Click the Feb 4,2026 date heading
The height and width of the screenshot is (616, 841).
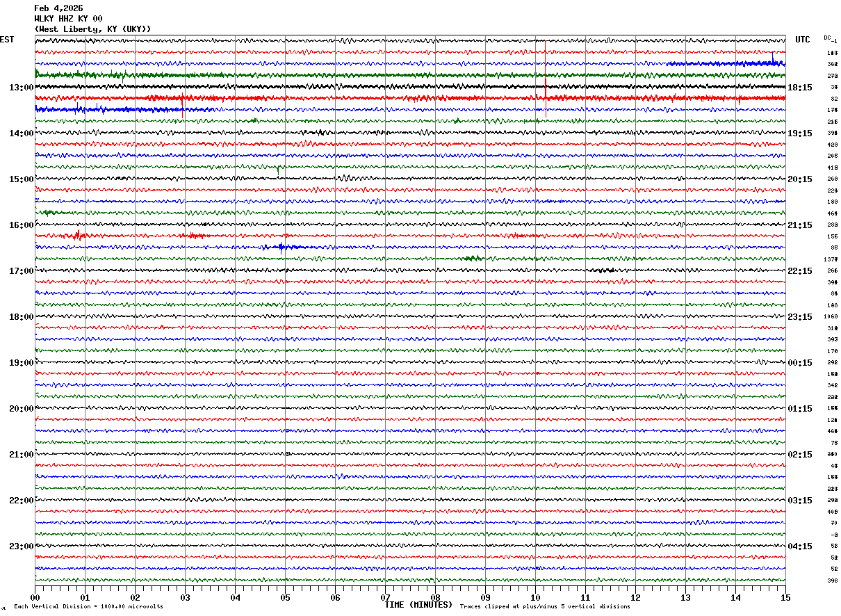(58, 8)
